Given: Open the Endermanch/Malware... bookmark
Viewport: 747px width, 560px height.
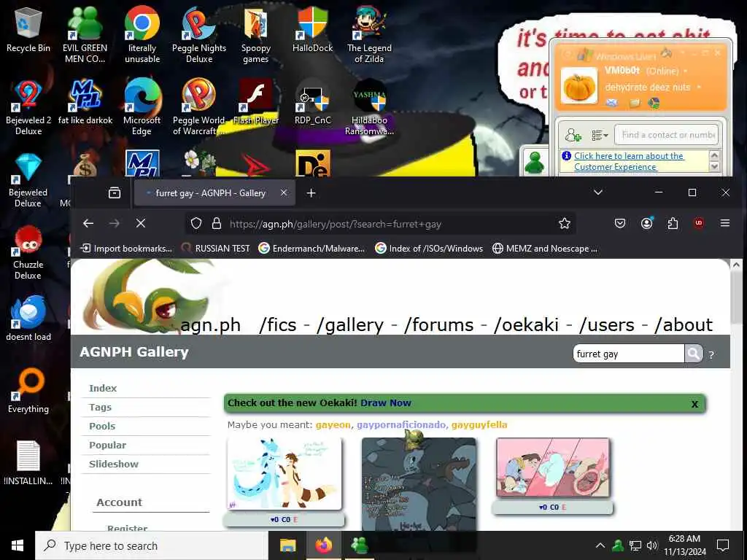Looking at the screenshot, I should tap(311, 249).
